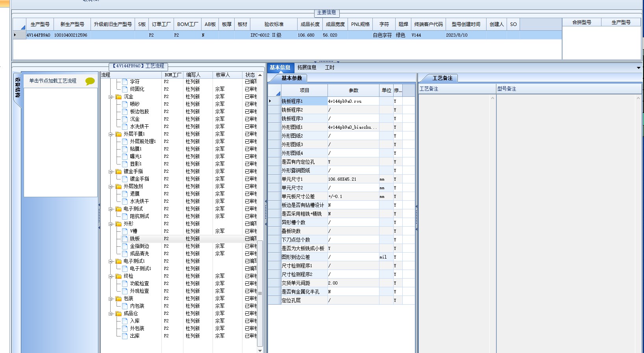Collapse the 电子测试1 tree node
Screen dimensions: 644x353
(111, 261)
